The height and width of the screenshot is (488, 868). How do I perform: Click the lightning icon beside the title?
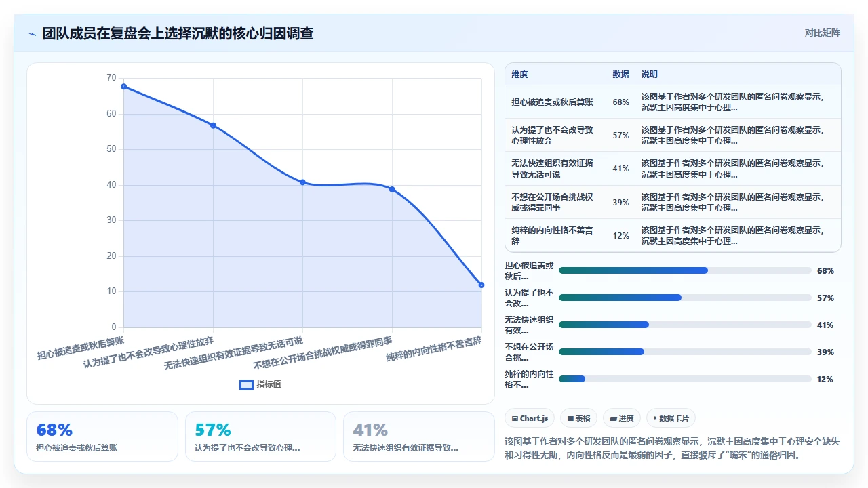32,34
